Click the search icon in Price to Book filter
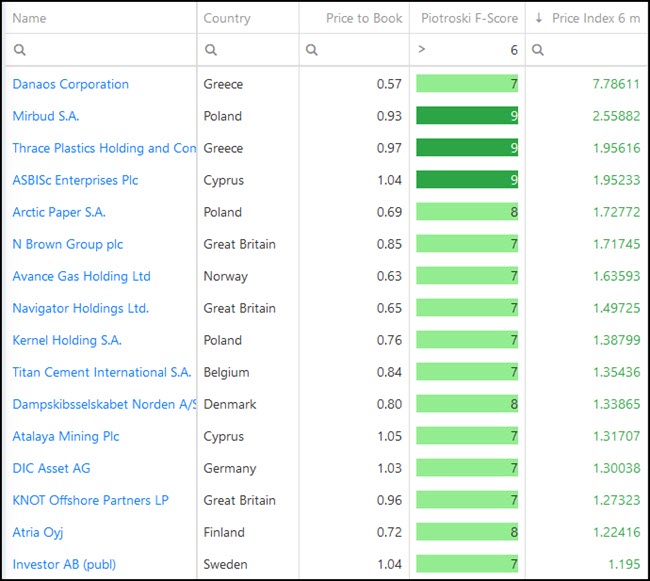Image resolution: width=650 pixels, height=581 pixels. (x=311, y=50)
